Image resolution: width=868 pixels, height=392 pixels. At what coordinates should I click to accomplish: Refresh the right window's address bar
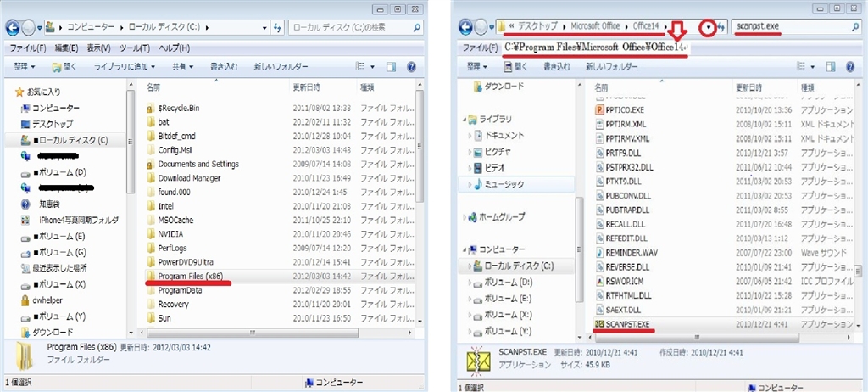coord(721,26)
